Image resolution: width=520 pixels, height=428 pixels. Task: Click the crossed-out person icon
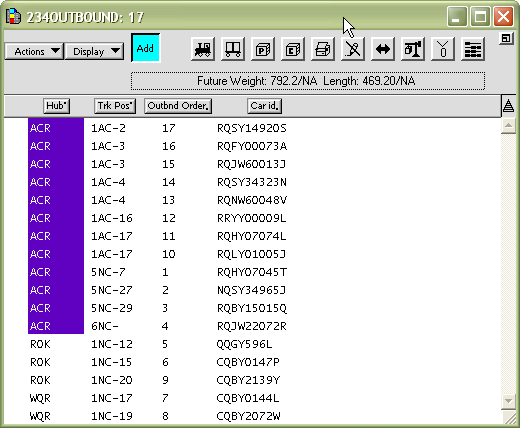pos(353,49)
